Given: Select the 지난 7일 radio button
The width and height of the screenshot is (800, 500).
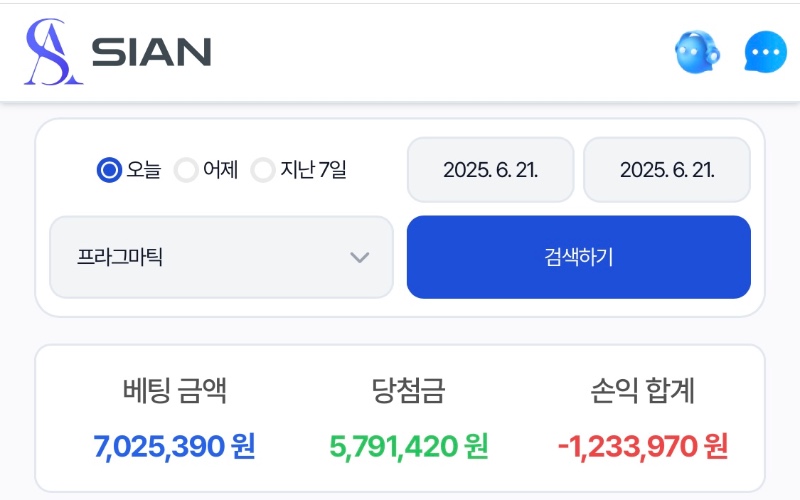Looking at the screenshot, I should (263, 170).
